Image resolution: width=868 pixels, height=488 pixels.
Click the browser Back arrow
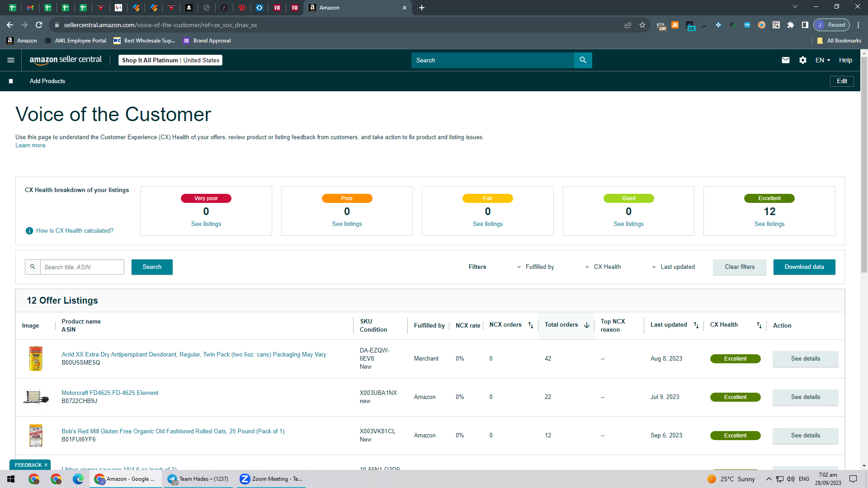tap(10, 25)
